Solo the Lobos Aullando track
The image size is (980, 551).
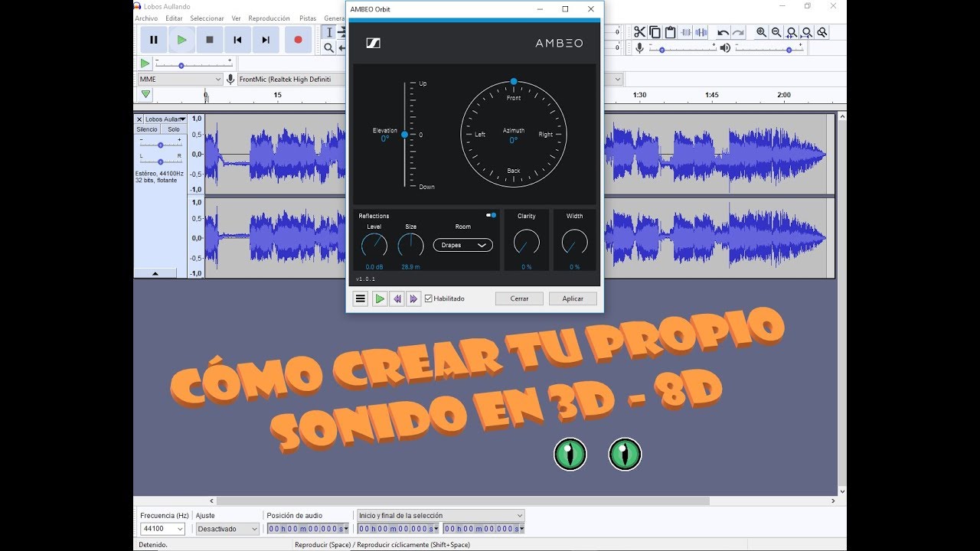click(x=174, y=129)
